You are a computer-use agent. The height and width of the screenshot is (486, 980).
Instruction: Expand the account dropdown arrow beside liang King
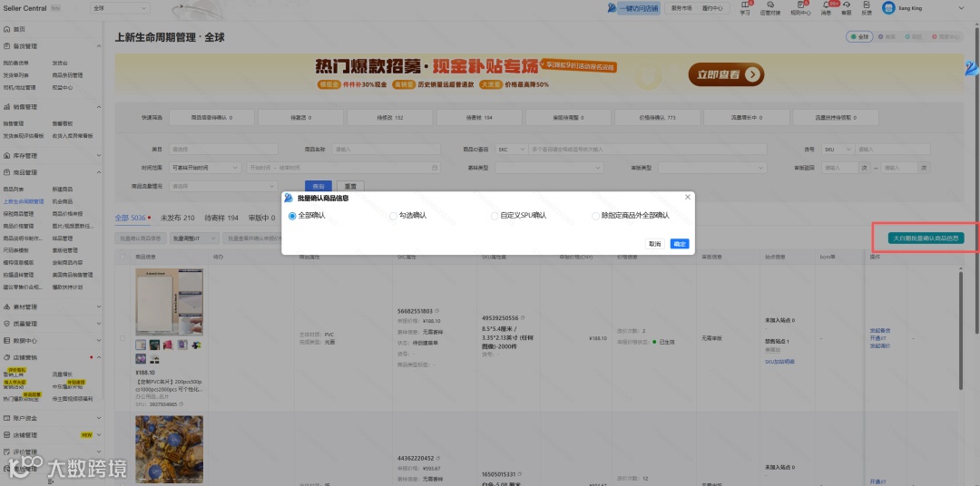[961, 7]
